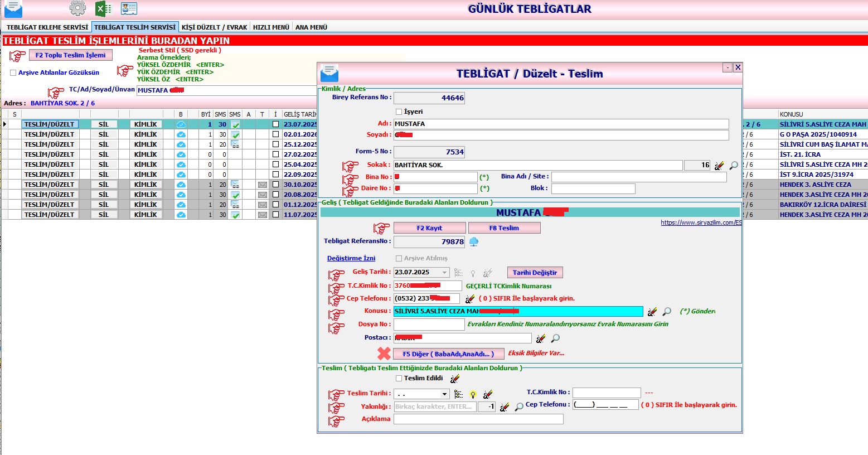Enable the Teslim Edildi checkbox
Screen dimensions: 868x455
point(399,379)
